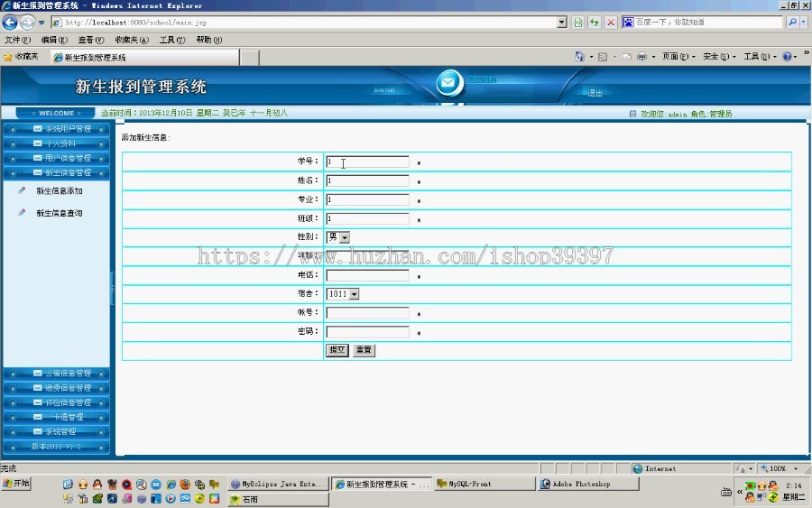Click the Home icon in the command bar
812x508 pixels.
579,57
